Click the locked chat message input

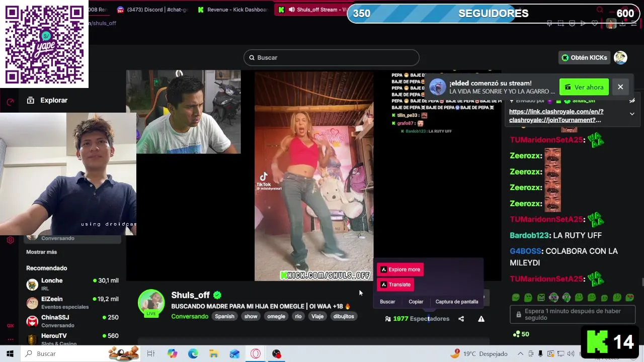[x=574, y=315]
